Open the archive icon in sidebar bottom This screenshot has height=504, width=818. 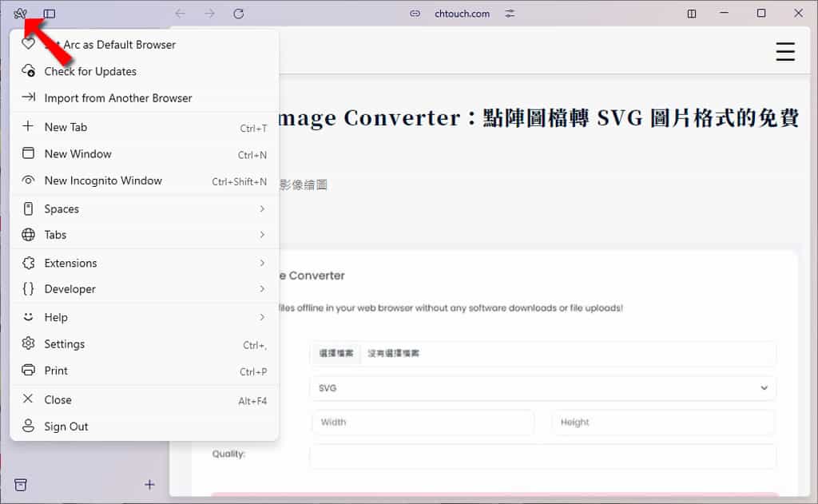click(x=21, y=485)
